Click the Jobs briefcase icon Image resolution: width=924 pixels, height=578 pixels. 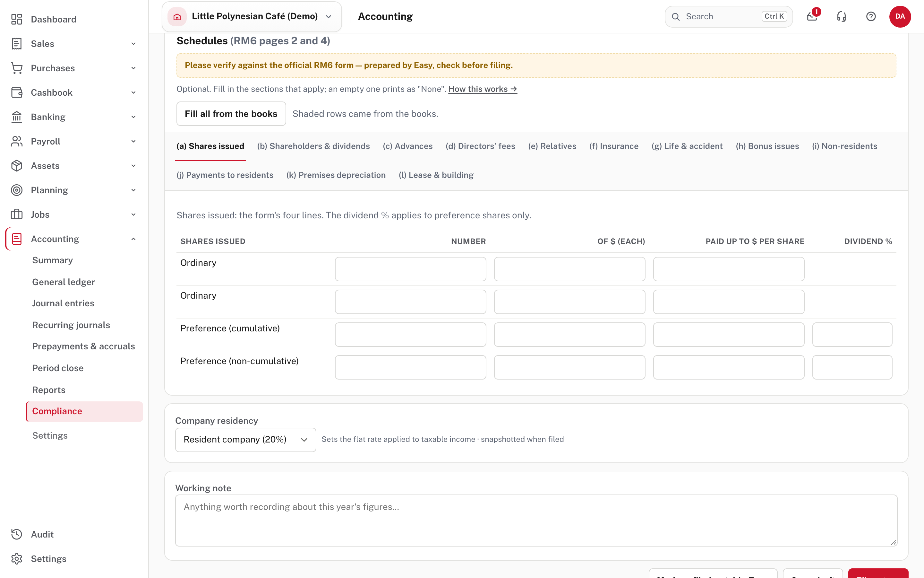pos(16,215)
